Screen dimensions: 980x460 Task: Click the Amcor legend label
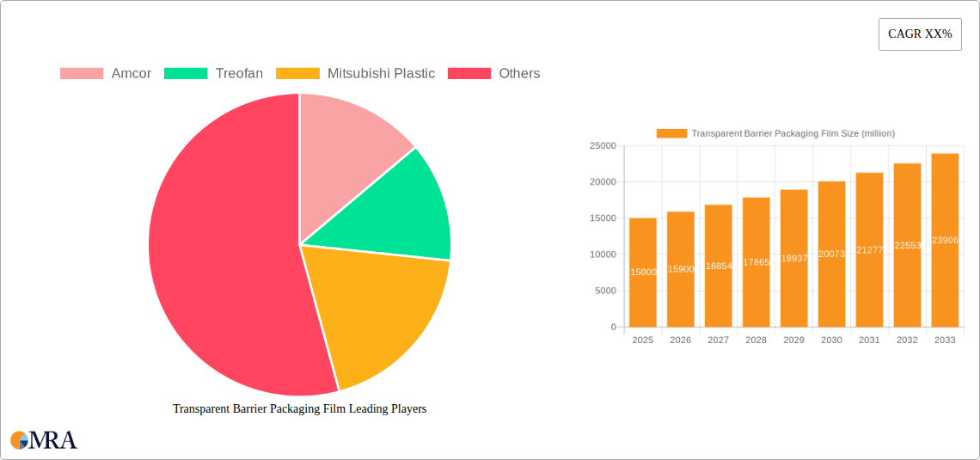pyautogui.click(x=132, y=73)
